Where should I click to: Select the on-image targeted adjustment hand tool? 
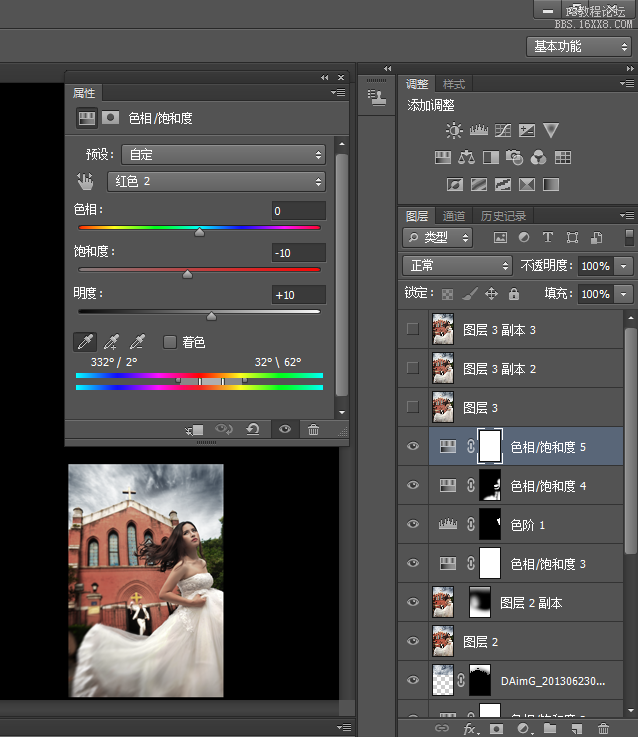(86, 181)
